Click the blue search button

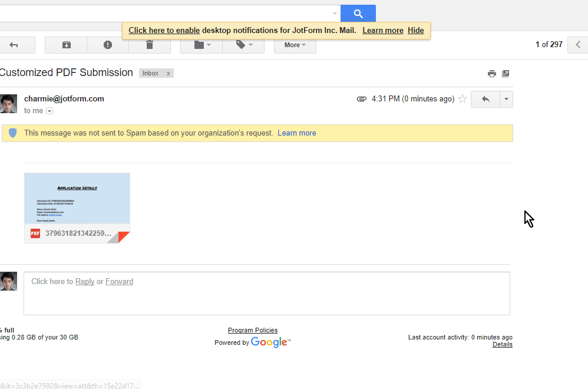tap(358, 14)
